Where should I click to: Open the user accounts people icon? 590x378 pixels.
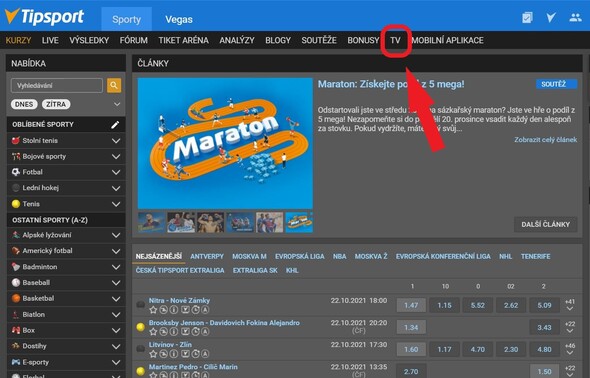(x=575, y=17)
